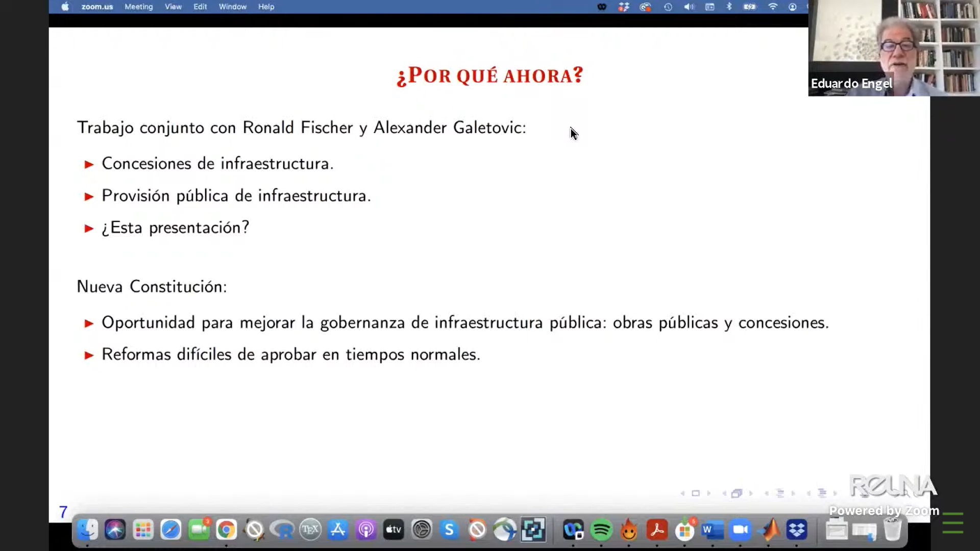Click the Eduardo Engel video thumbnail
This screenshot has width=980, height=551.
tap(894, 48)
